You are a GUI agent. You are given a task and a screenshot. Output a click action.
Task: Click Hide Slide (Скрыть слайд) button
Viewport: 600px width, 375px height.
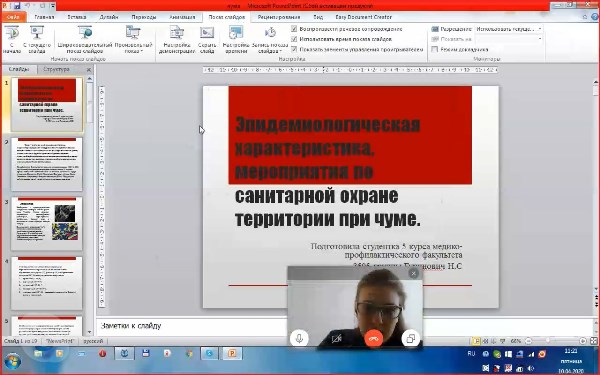[x=207, y=39]
